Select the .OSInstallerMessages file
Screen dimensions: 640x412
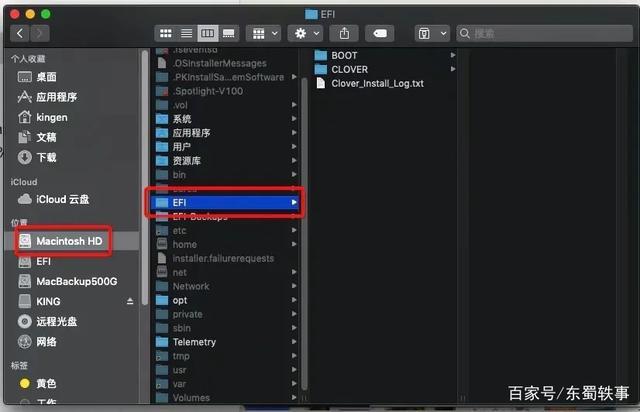click(x=219, y=63)
